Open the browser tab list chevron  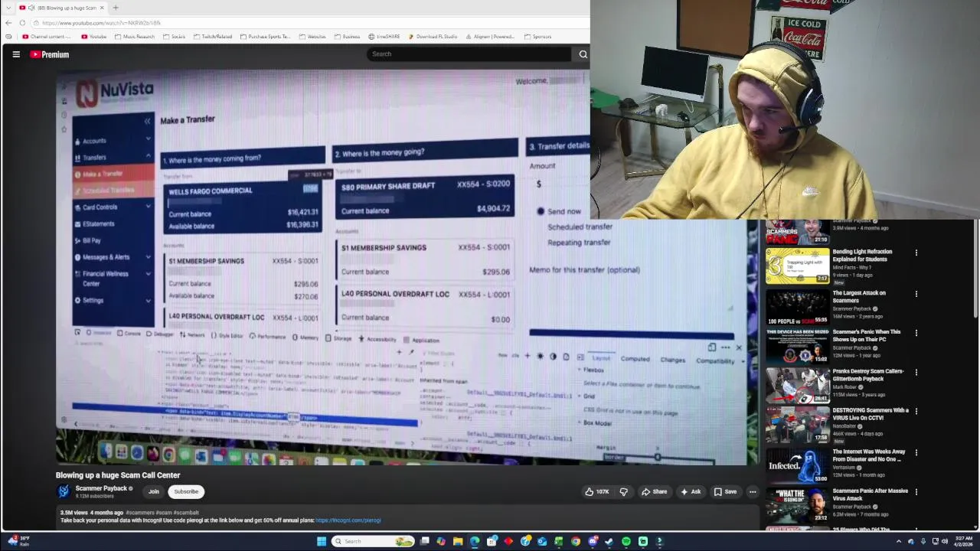click(8, 8)
